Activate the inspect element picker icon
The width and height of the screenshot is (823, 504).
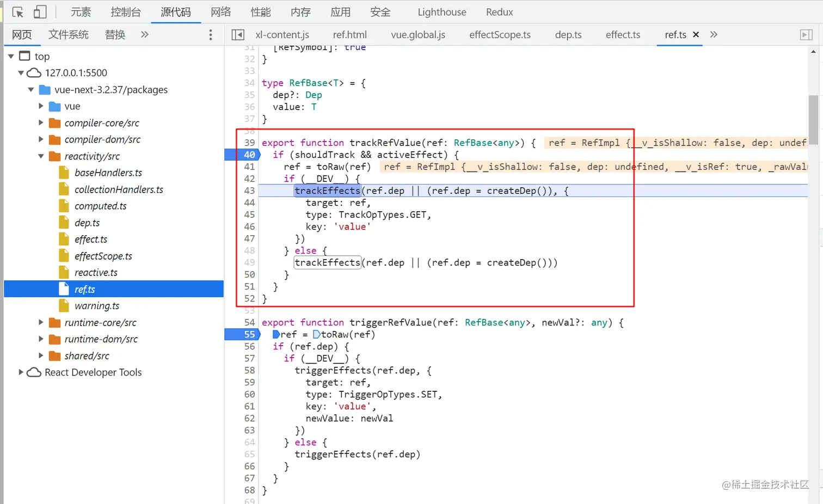pyautogui.click(x=18, y=12)
